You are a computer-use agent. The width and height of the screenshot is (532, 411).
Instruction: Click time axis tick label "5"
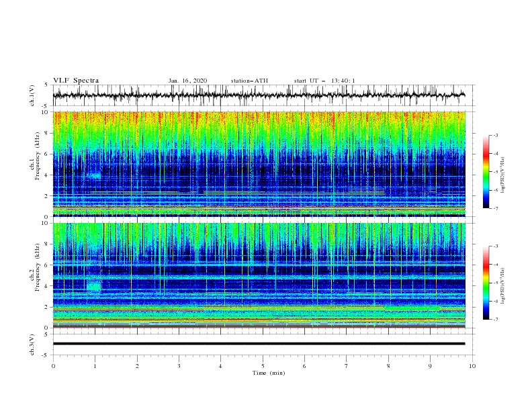263,366
